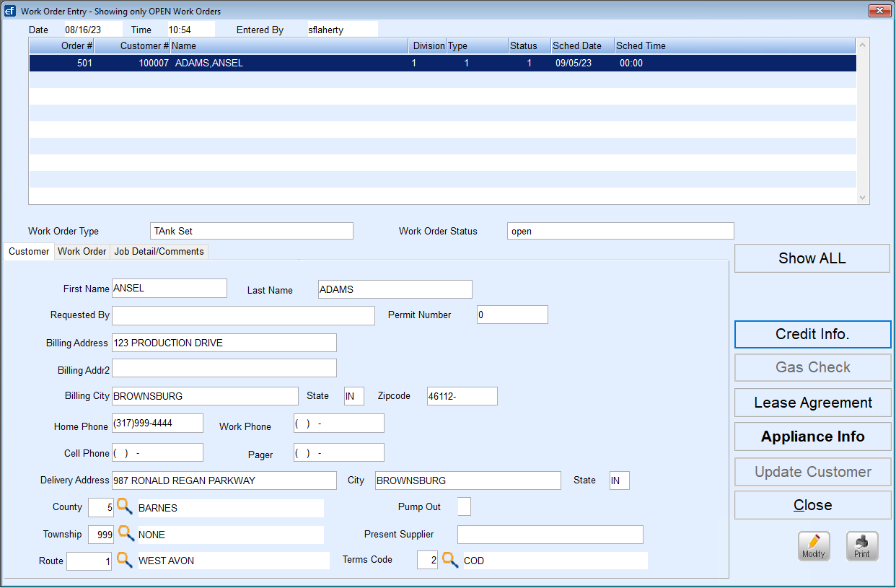Click the Billing Addr2 field
This screenshot has height=588, width=896.
pyautogui.click(x=224, y=368)
